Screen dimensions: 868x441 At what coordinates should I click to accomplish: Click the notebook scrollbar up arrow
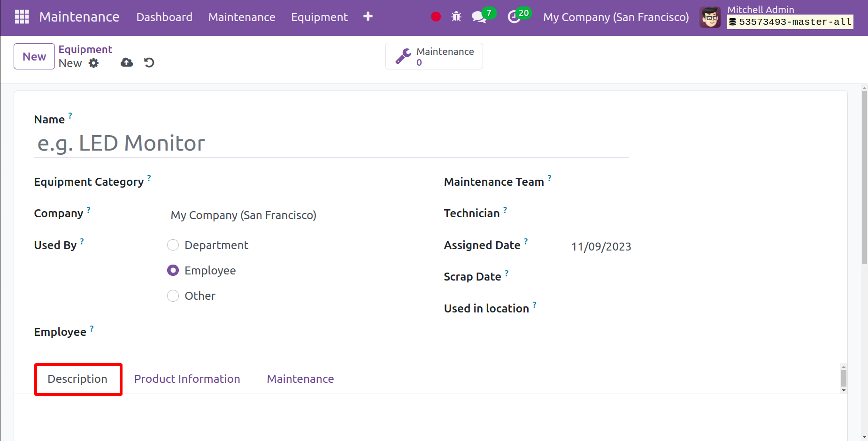844,367
